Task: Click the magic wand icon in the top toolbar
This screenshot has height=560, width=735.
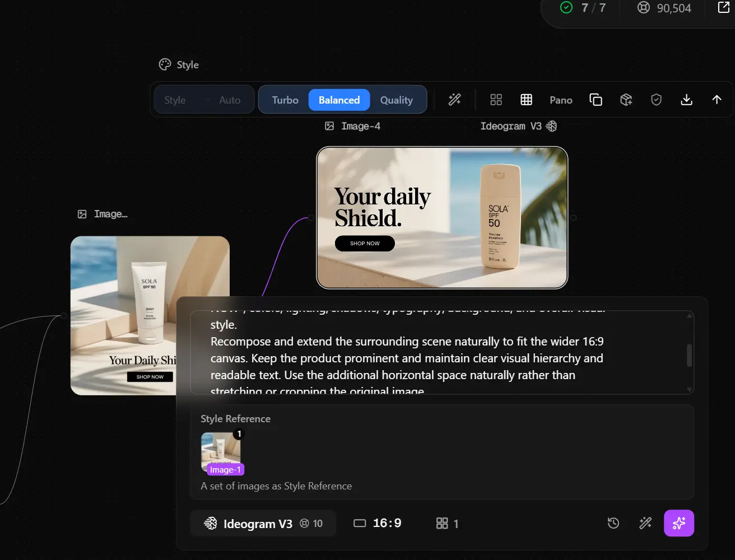Action: coord(454,100)
